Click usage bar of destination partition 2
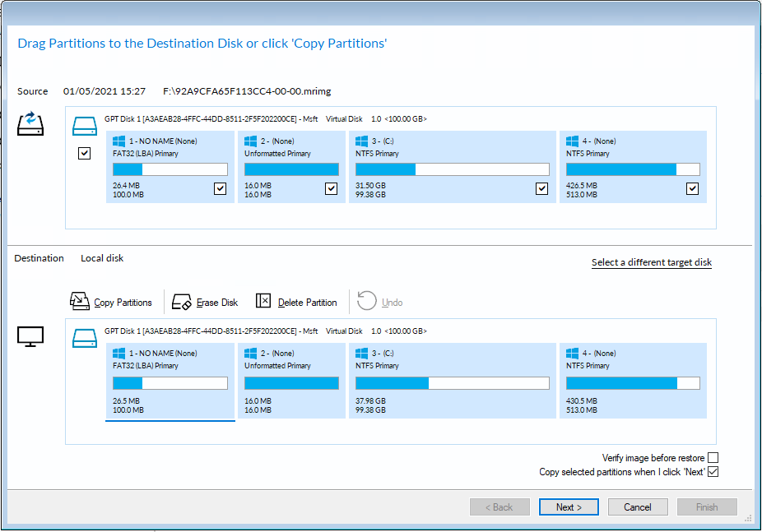The width and height of the screenshot is (762, 532). coord(291,383)
